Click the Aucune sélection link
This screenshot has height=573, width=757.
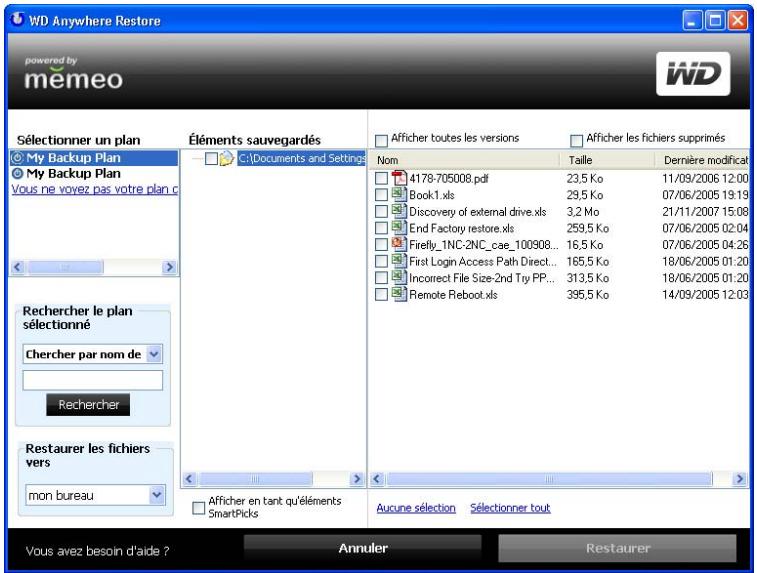coord(416,508)
